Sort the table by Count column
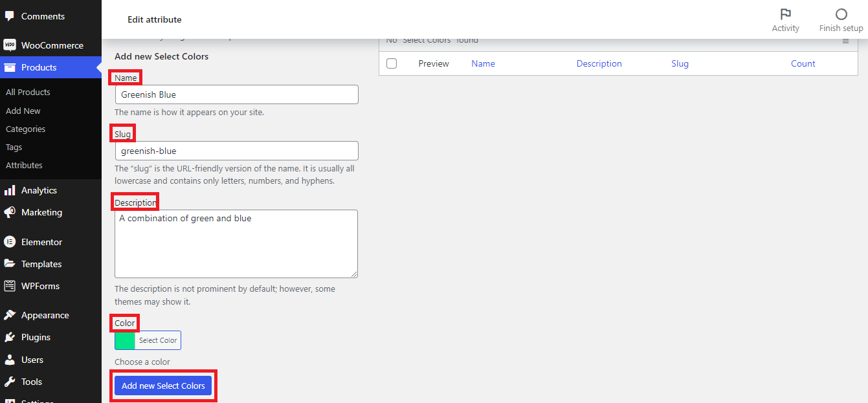The height and width of the screenshot is (403, 868). tap(803, 63)
